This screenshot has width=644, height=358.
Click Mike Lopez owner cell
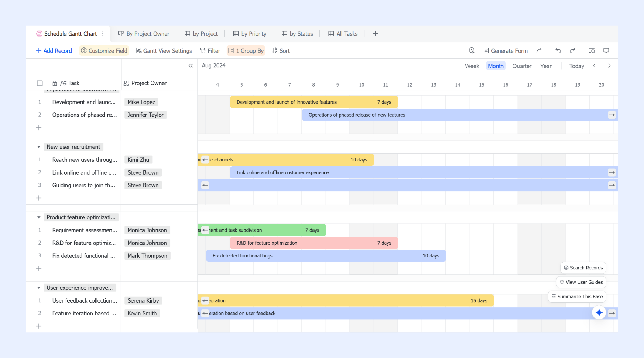coord(141,102)
